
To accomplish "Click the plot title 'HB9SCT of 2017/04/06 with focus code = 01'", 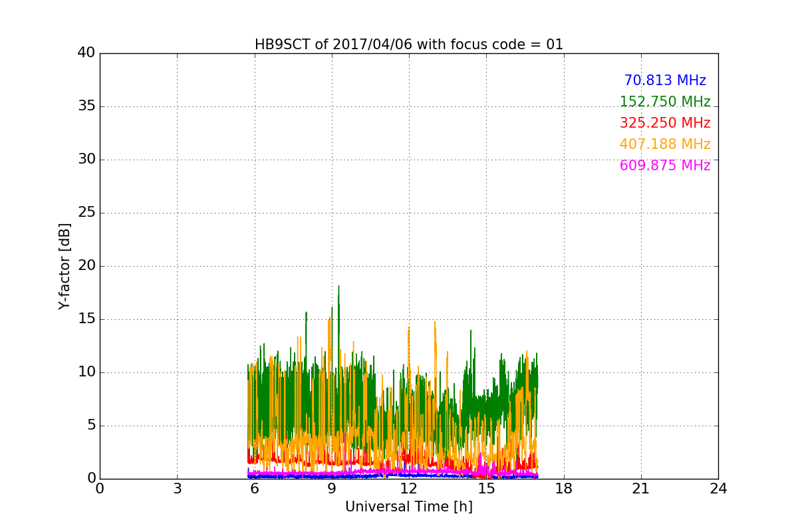I will [409, 45].
